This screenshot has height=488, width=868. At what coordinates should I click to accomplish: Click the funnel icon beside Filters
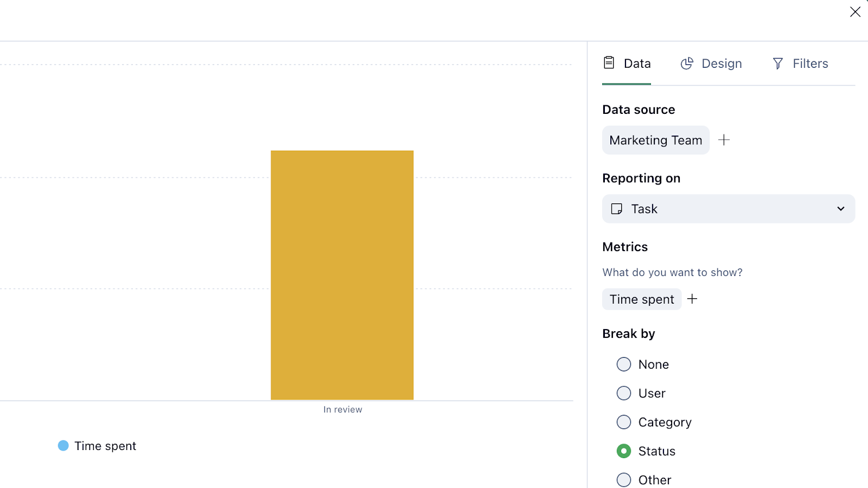[x=778, y=64]
